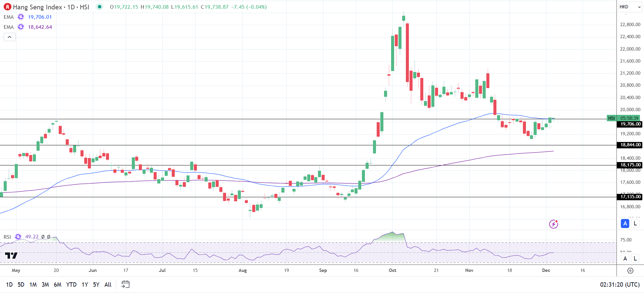Select the 1M time range
This screenshot has width=644, height=293.
pyautogui.click(x=33, y=285)
